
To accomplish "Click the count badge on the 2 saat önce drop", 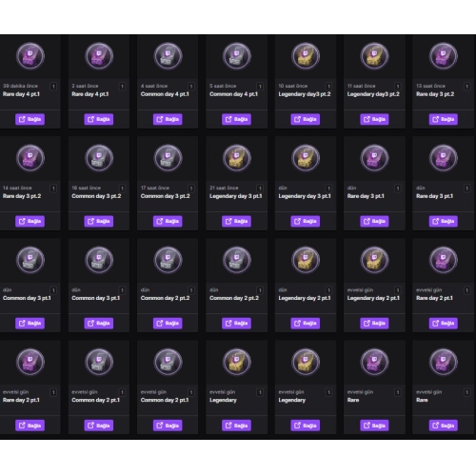I will [122, 87].
